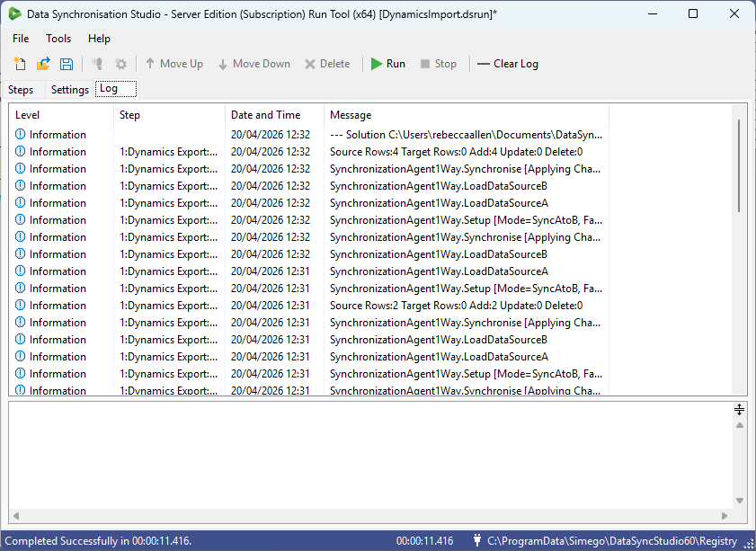Open the Tools menu

pyautogui.click(x=58, y=39)
